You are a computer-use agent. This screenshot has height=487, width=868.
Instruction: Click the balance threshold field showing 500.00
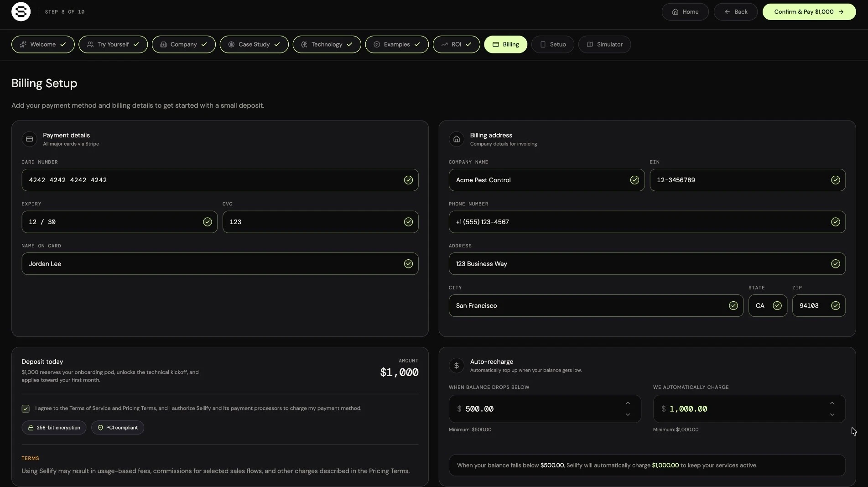pyautogui.click(x=545, y=409)
